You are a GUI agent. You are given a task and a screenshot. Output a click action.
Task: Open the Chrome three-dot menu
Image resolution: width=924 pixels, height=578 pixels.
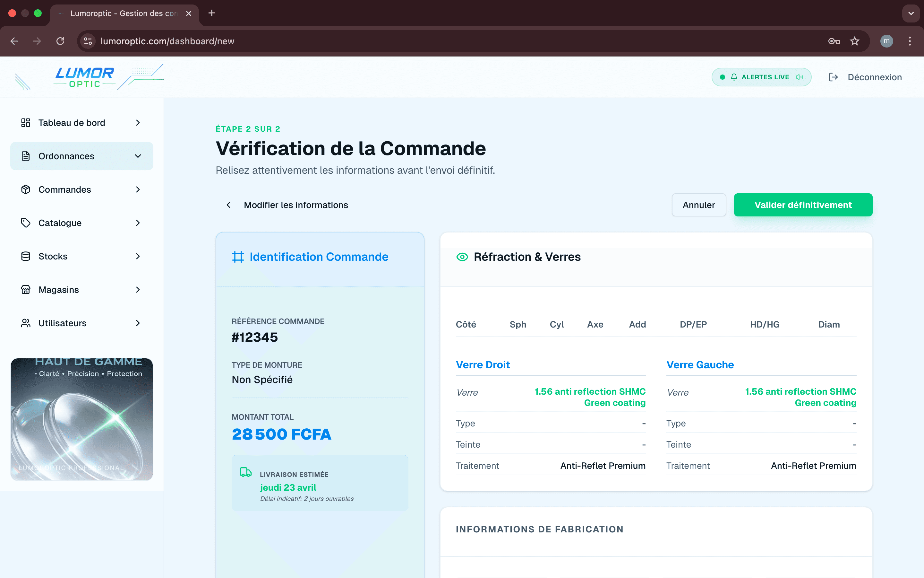click(910, 41)
